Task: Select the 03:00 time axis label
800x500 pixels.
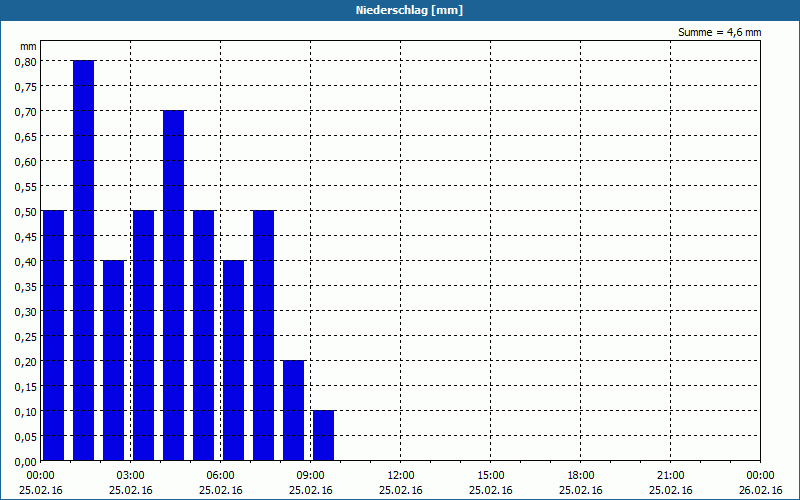Action: (x=131, y=476)
